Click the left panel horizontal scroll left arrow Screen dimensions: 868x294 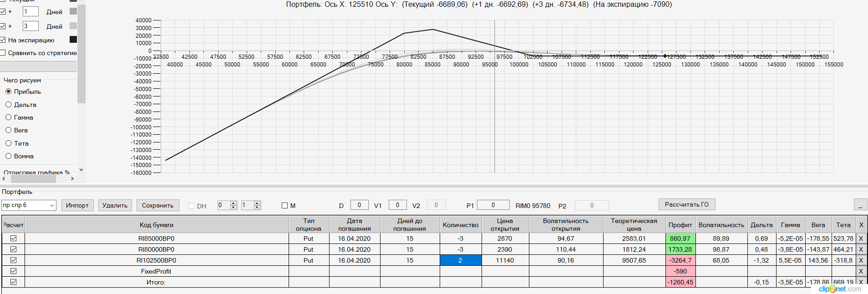(x=4, y=179)
